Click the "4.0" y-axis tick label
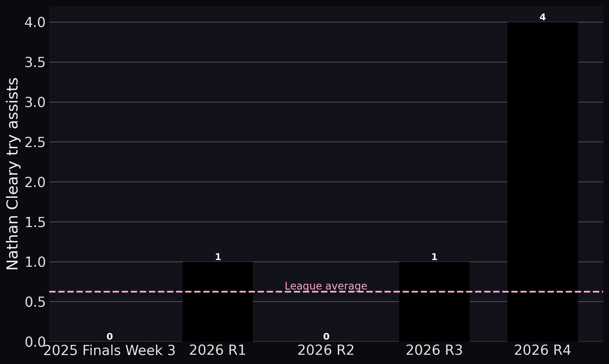Viewport: 609px width, 364px height. [x=35, y=22]
